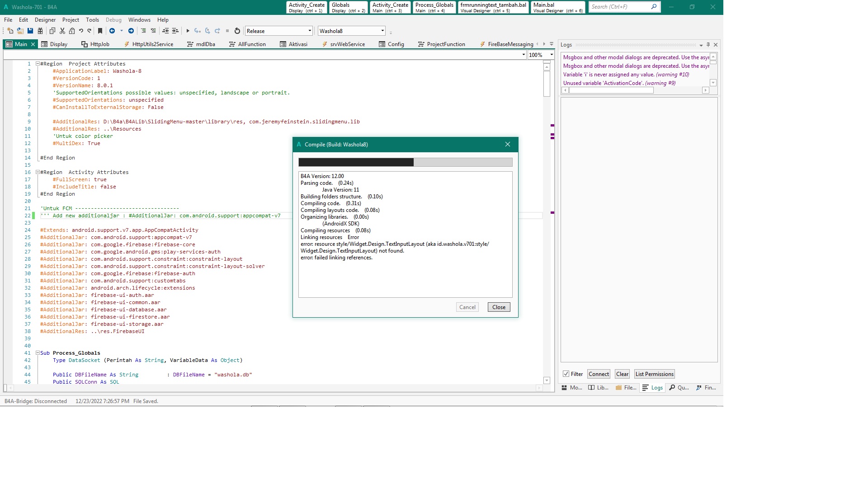The height and width of the screenshot is (488, 868).
Task: Click the new file toolbar icon
Action: (10, 31)
